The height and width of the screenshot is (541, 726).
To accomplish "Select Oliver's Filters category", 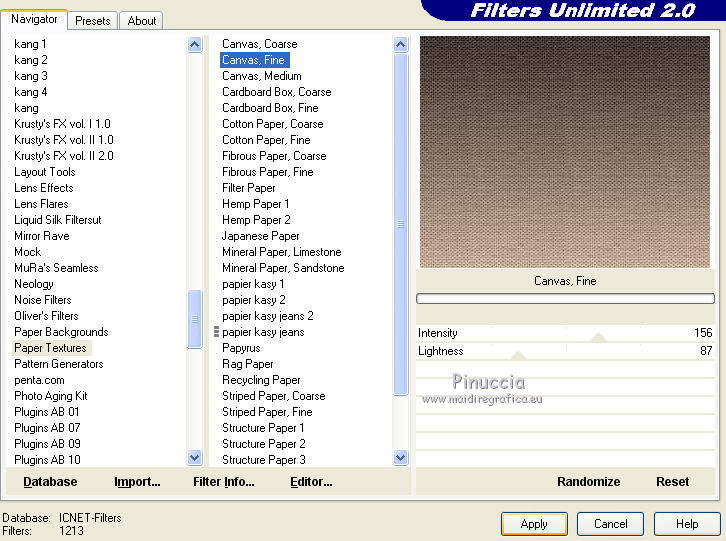I will tap(46, 316).
